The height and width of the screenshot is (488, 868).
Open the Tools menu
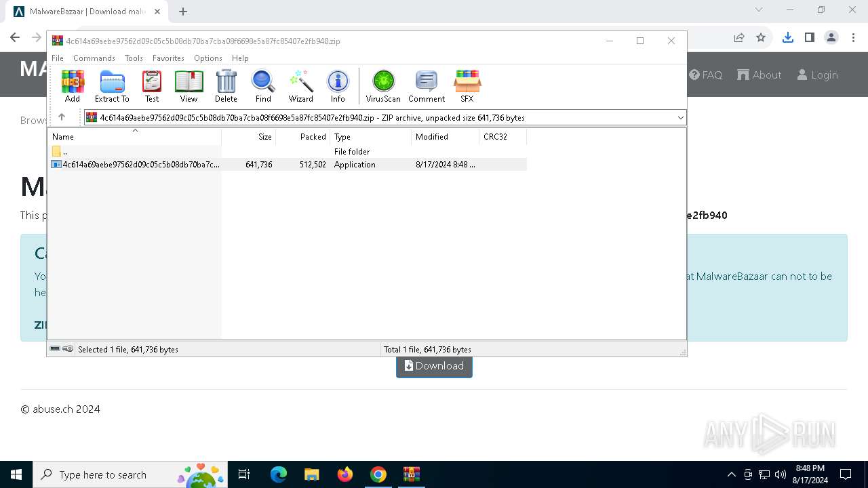click(134, 58)
